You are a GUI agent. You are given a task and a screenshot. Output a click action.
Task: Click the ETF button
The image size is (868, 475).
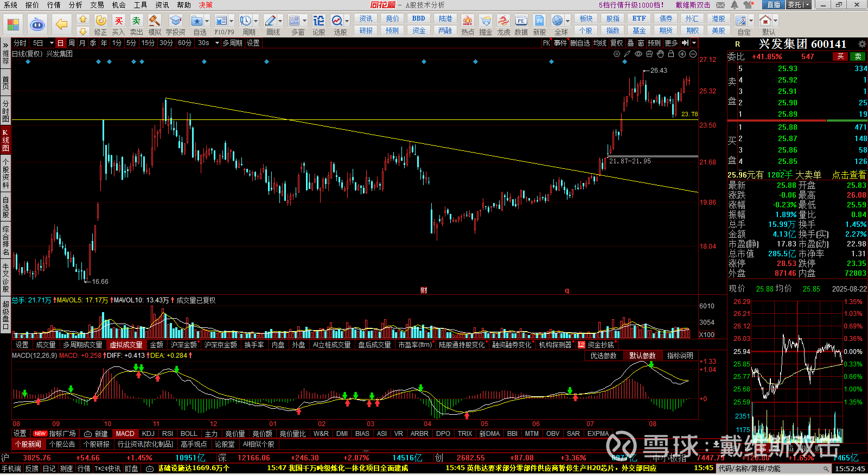click(639, 18)
